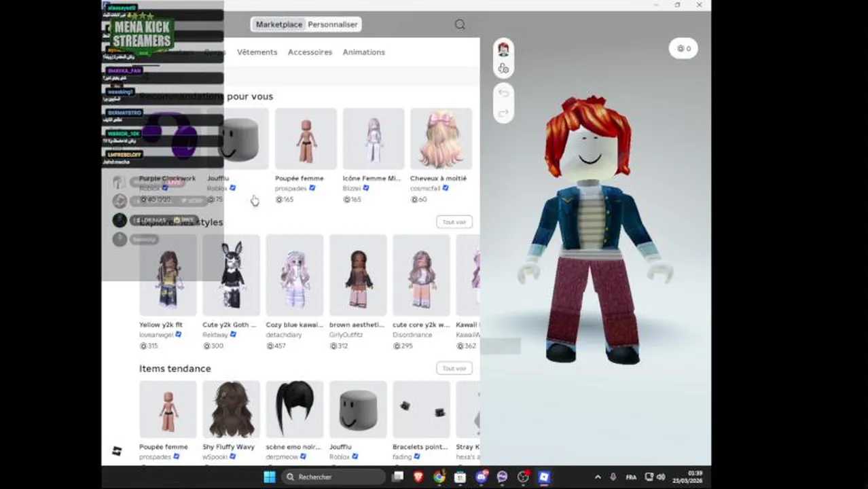Open Brave browser from the taskbar

[418, 477]
